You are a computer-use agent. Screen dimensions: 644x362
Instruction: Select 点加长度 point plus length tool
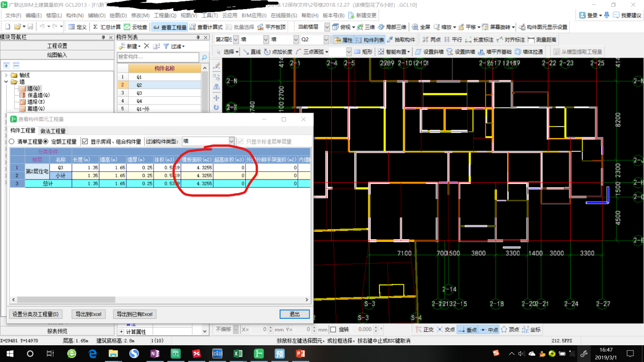(278, 52)
